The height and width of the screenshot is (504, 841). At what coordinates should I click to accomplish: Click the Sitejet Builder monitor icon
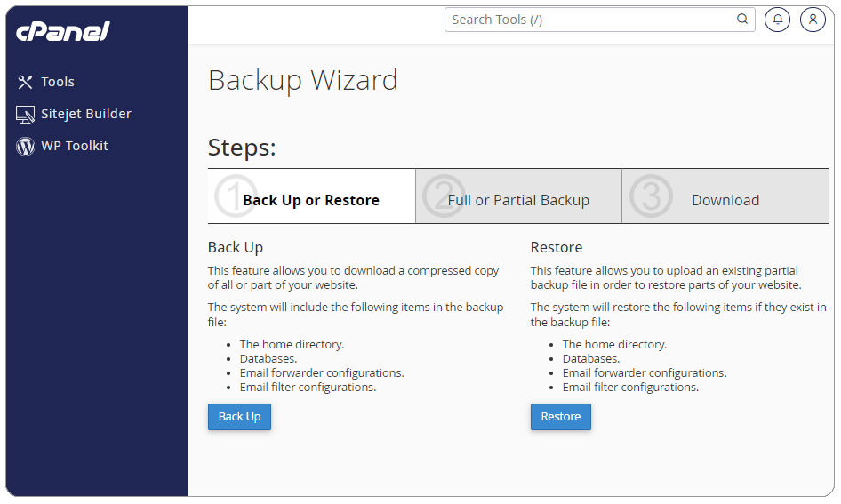(25, 115)
